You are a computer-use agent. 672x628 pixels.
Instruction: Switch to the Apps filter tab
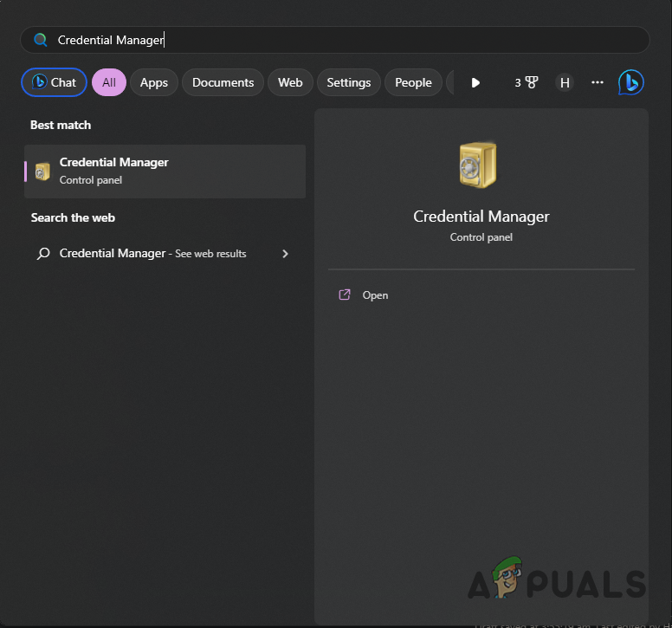(x=154, y=82)
